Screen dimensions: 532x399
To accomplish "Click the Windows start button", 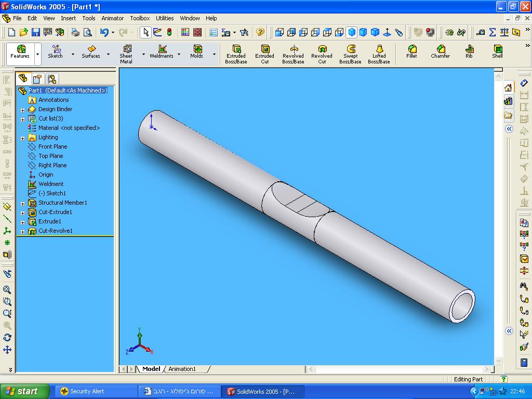I will pos(24,391).
